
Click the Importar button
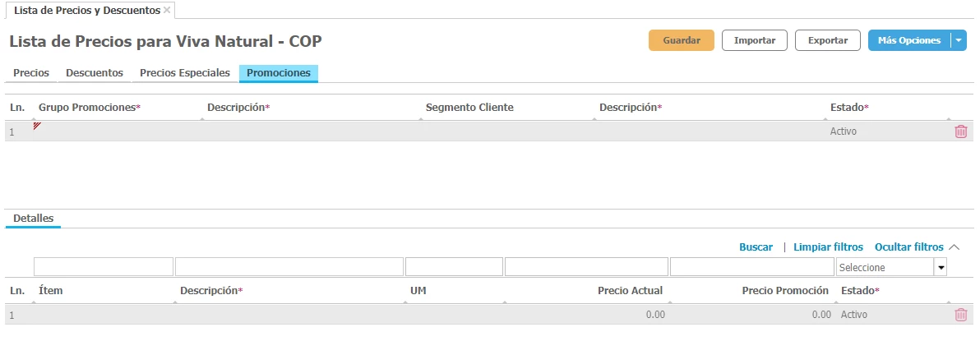click(755, 40)
